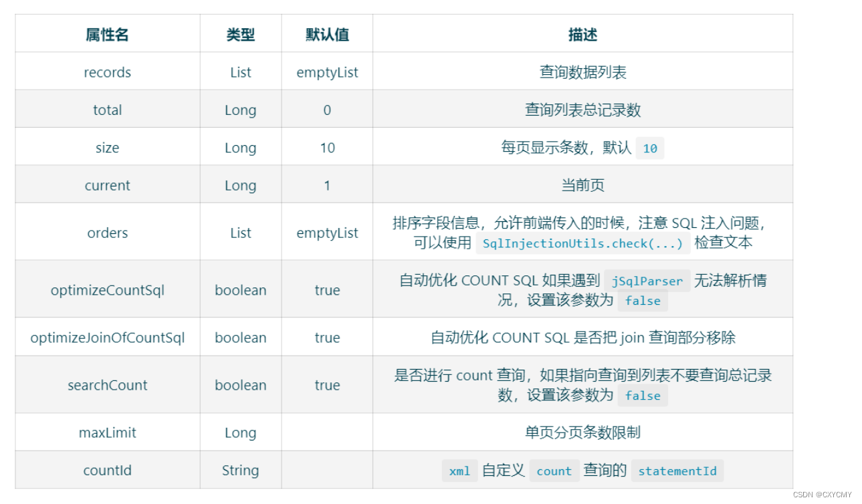Click the 类型 column header
This screenshot has width=862, height=504.
point(241,35)
